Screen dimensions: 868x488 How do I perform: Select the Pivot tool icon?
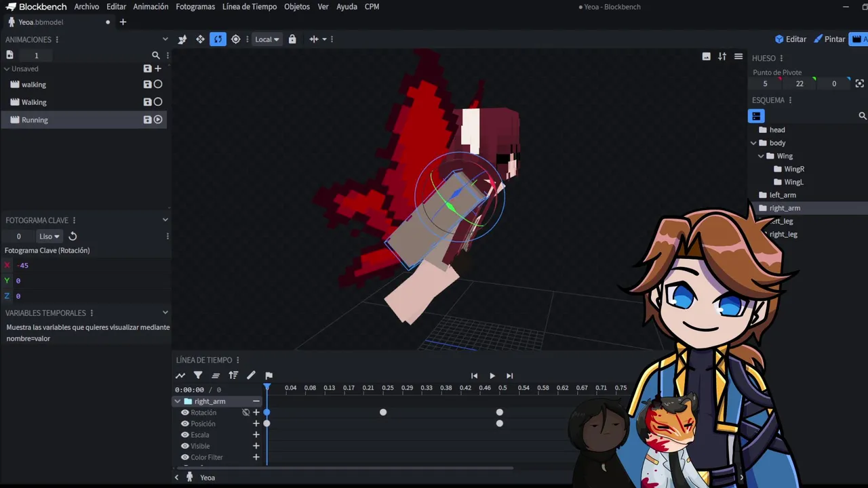(x=235, y=39)
